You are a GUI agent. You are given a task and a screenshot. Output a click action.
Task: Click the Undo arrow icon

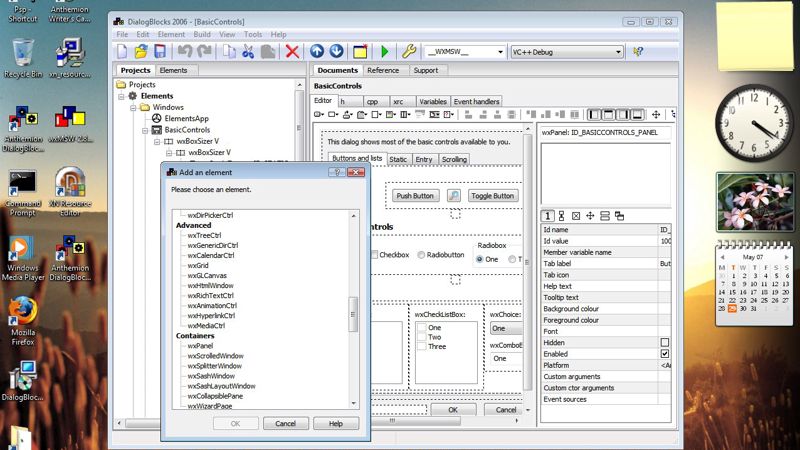coord(185,52)
